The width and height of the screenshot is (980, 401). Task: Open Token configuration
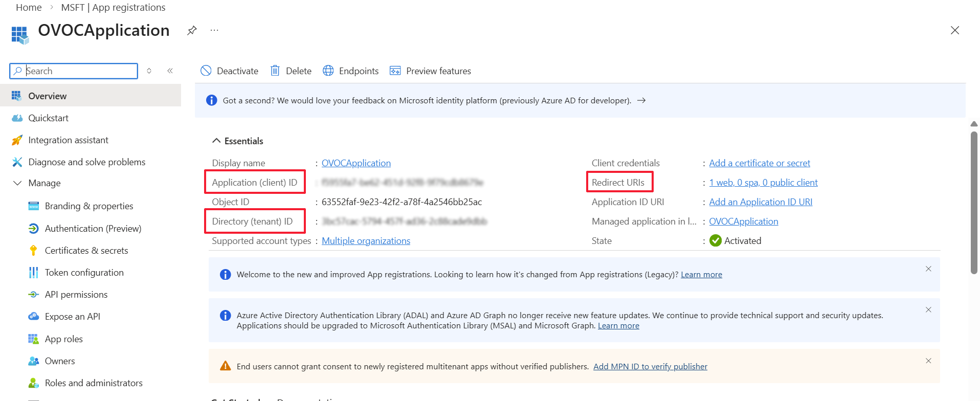tap(84, 273)
